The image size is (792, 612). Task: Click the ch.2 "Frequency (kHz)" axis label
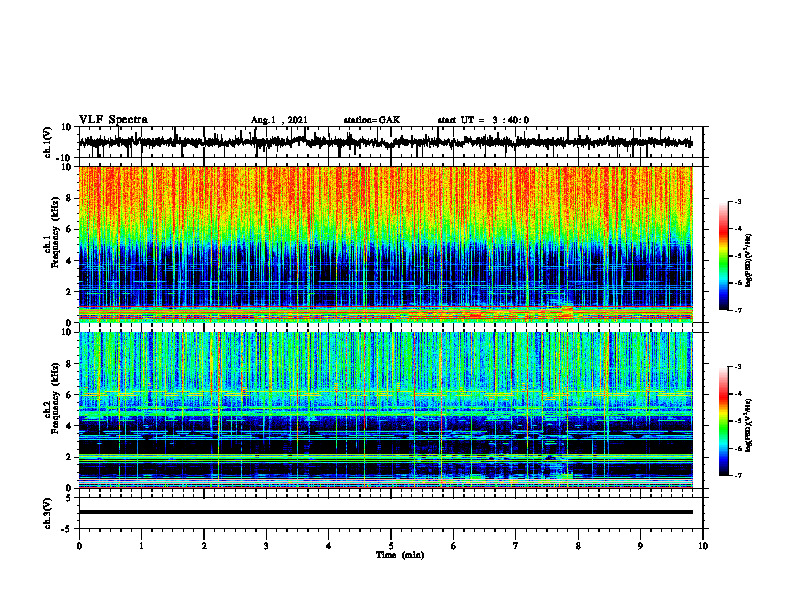(x=56, y=398)
